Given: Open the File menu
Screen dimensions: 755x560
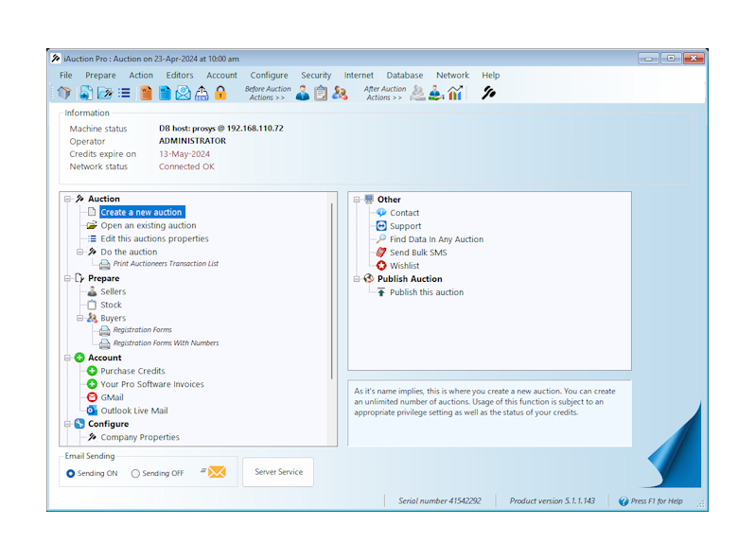Looking at the screenshot, I should [66, 75].
